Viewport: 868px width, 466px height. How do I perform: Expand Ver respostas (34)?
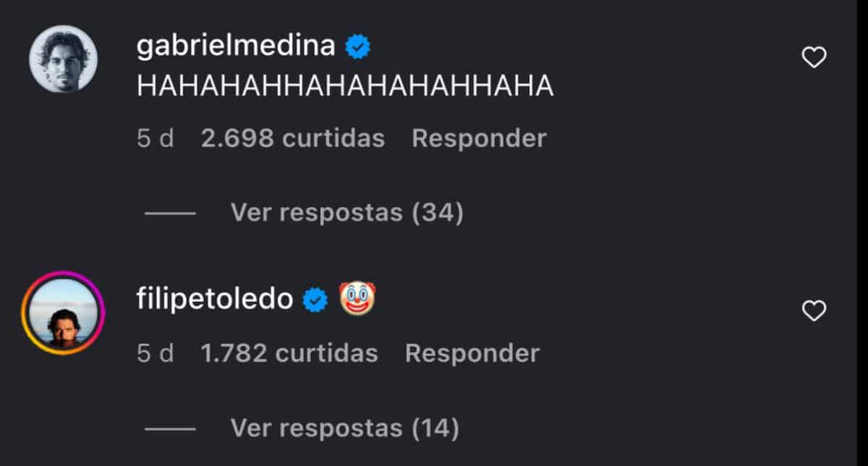(x=346, y=213)
